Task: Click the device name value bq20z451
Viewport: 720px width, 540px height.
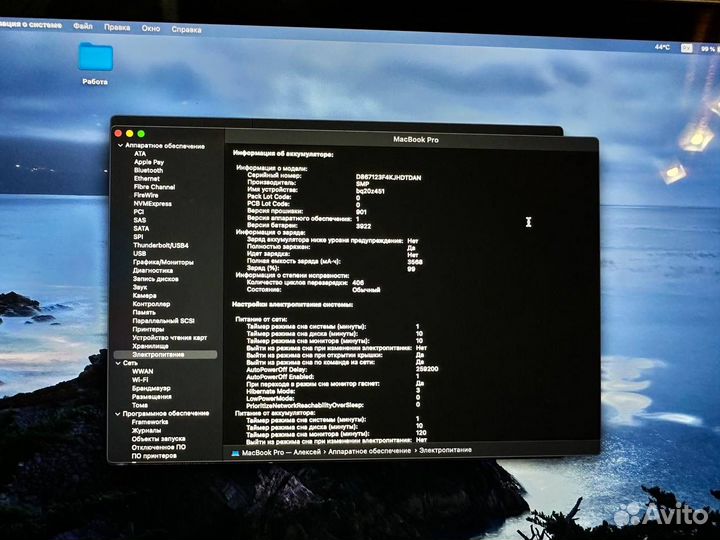Action: pyautogui.click(x=370, y=191)
